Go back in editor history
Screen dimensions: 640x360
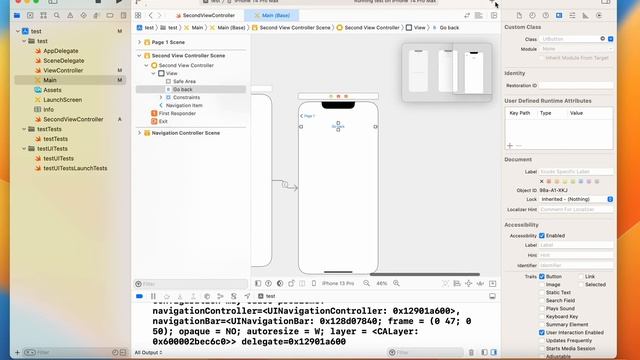coord(150,16)
